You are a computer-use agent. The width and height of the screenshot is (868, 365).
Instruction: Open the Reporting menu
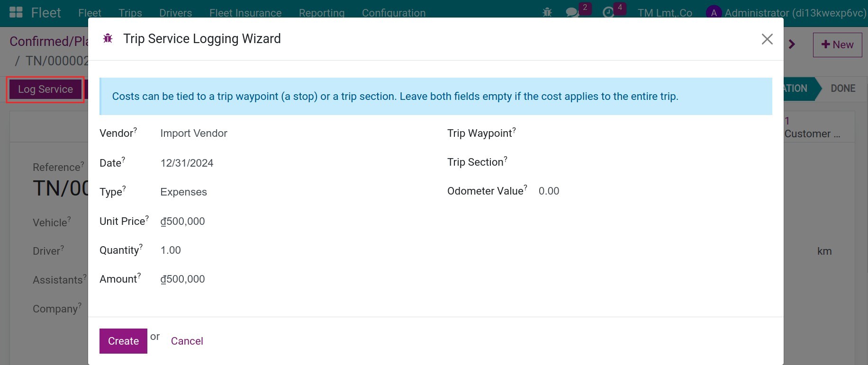[322, 13]
